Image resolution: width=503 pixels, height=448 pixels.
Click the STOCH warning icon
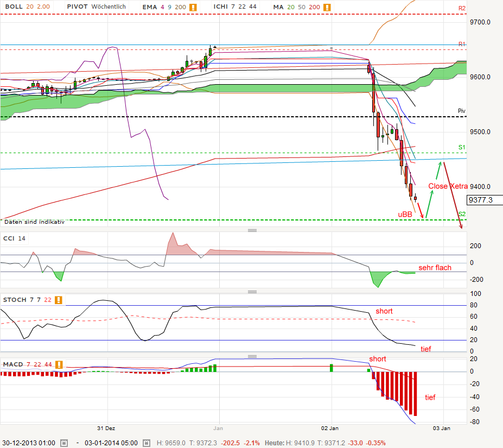point(59,300)
